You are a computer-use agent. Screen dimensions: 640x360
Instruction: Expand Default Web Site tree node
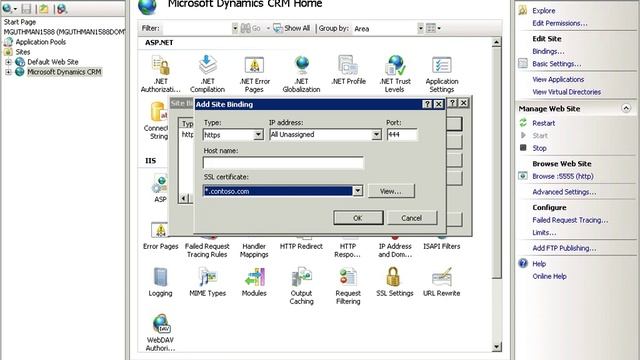pyautogui.click(x=8, y=62)
